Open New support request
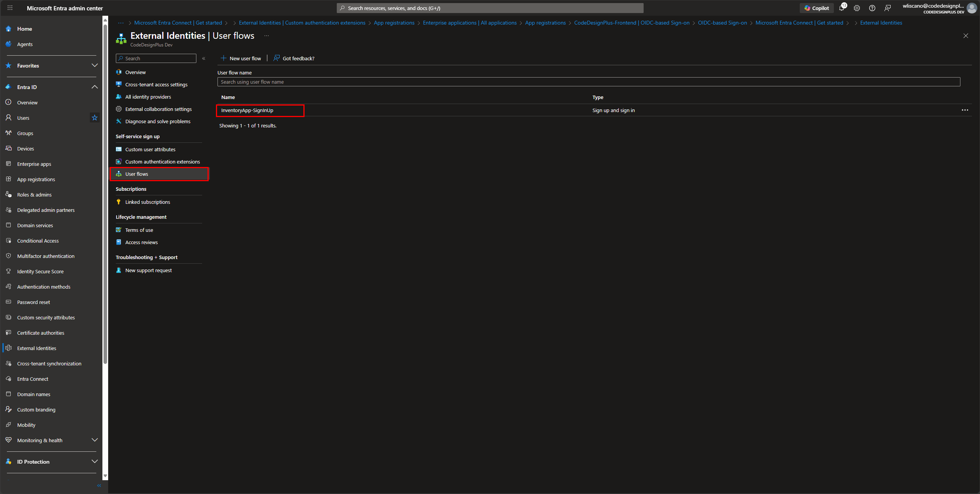The height and width of the screenshot is (494, 980). (148, 270)
